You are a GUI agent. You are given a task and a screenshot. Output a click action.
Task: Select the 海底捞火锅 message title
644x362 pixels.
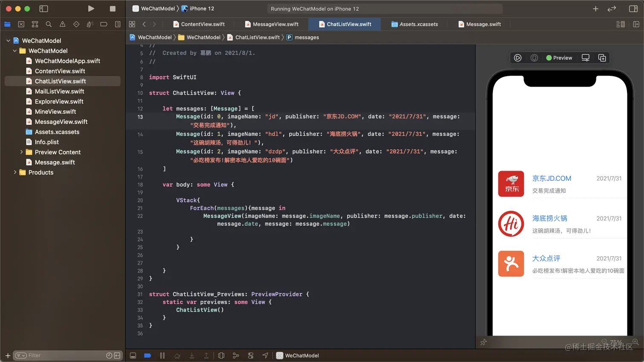(x=549, y=218)
